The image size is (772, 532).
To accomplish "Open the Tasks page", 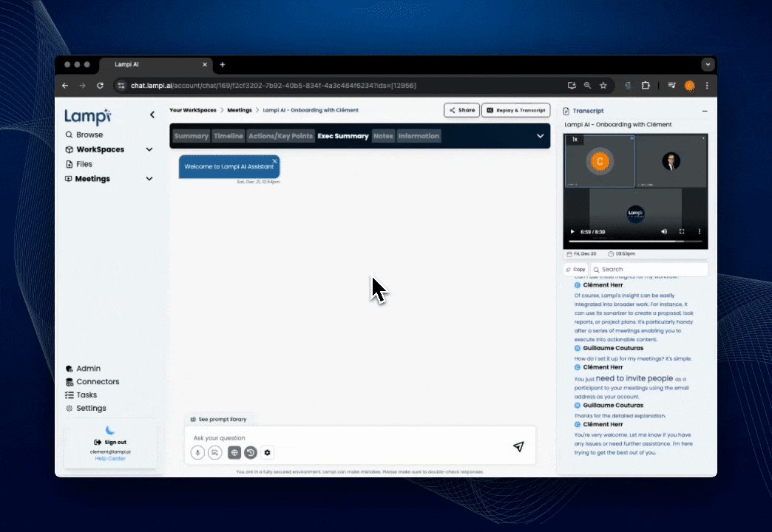I will coord(81,395).
